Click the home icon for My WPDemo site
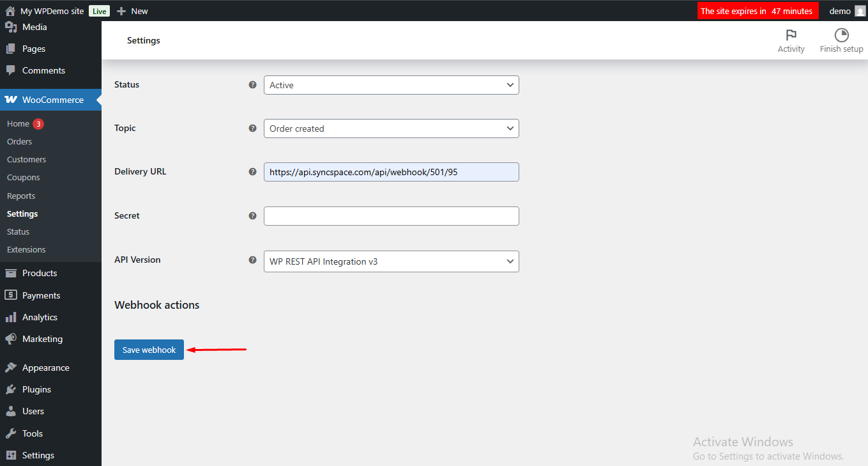The height and width of the screenshot is (466, 868). click(x=10, y=11)
